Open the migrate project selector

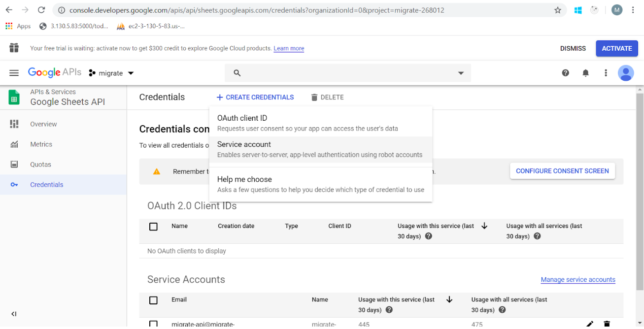[x=111, y=72]
